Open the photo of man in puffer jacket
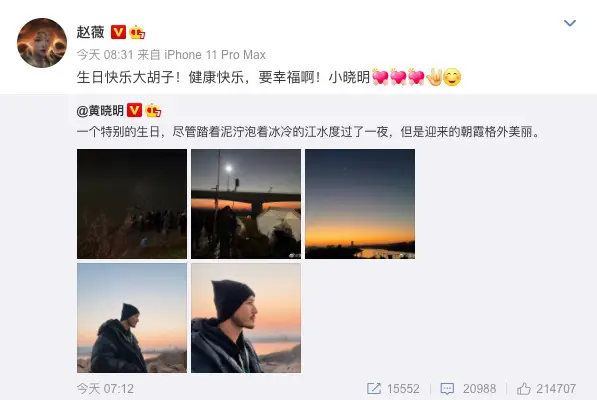The height and width of the screenshot is (400, 597). click(132, 318)
